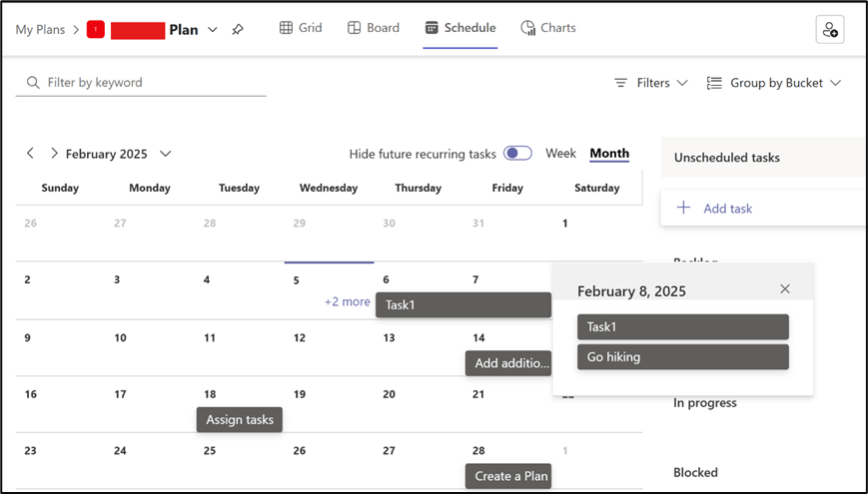868x494 pixels.
Task: Open Task1 in the February 8 popup
Action: click(x=683, y=327)
